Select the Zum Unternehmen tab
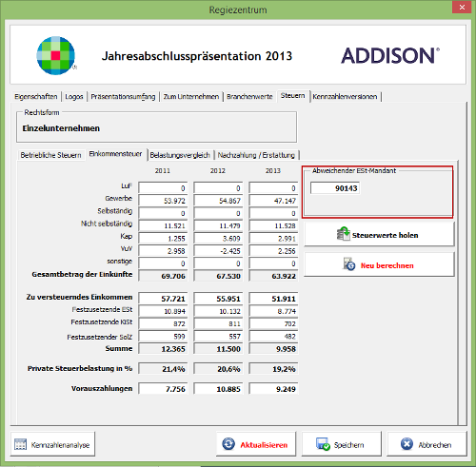476x467 pixels. click(x=191, y=96)
